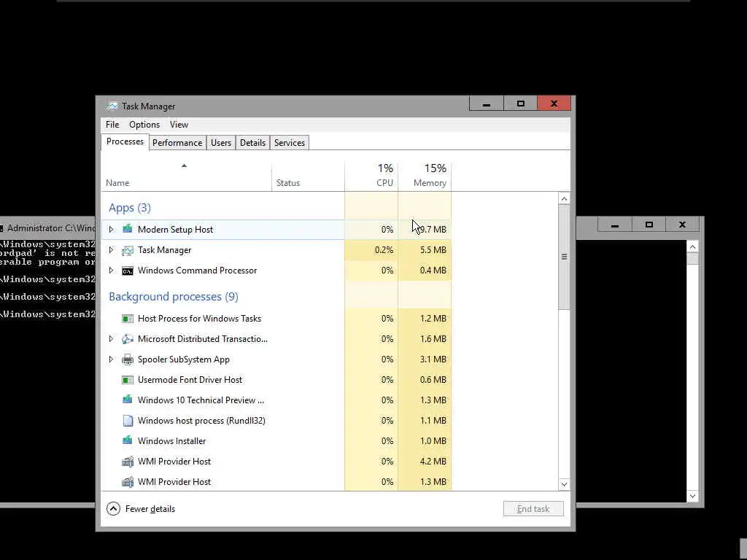This screenshot has width=747, height=560.
Task: Select the Windows Installer row name
Action: [x=171, y=441]
